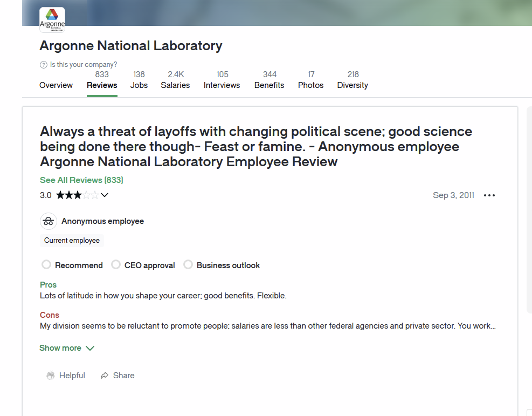532x416 pixels.
Task: Click the Share arrow icon
Action: point(105,376)
